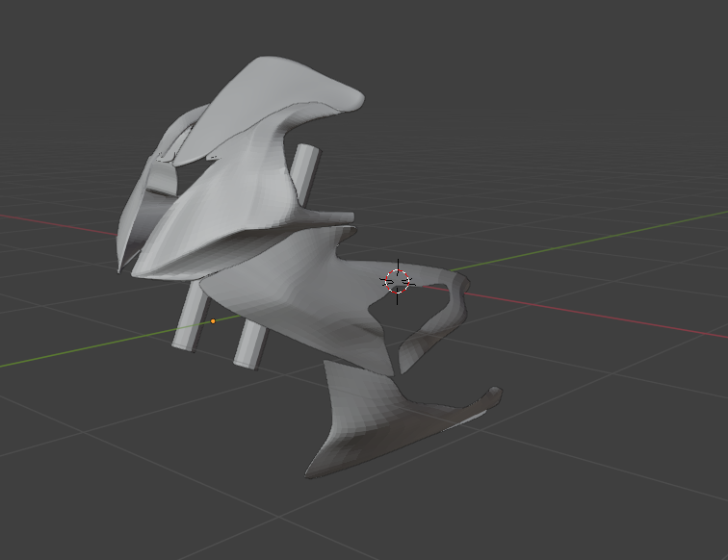Select the leftmost lower cylinder
This screenshot has width=728, height=560.
tap(190, 318)
